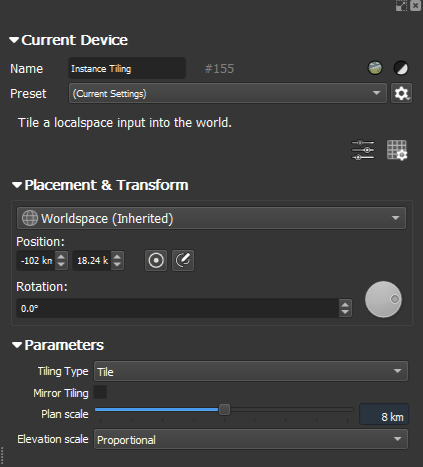423x467 pixels.
Task: Collapse the Parameters section
Action: [17, 345]
